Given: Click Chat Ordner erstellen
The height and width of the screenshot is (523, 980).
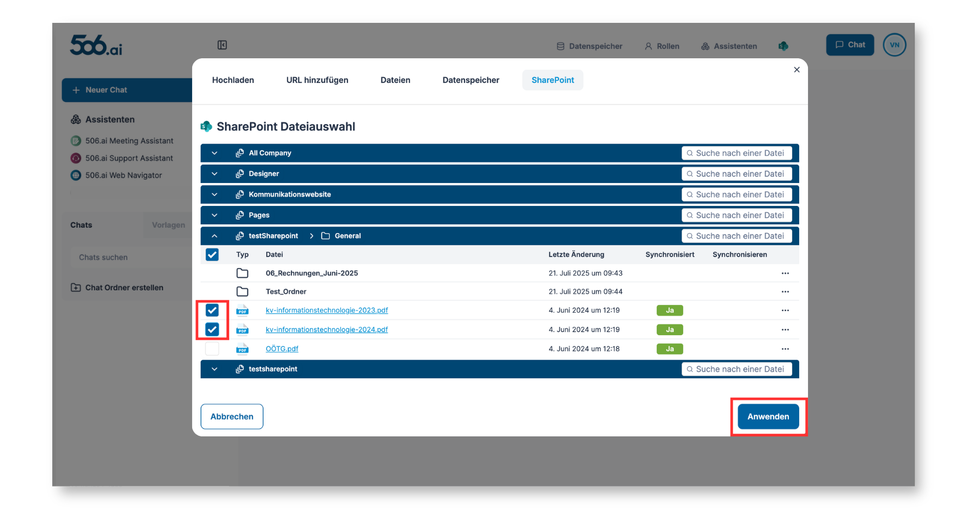Looking at the screenshot, I should 117,288.
